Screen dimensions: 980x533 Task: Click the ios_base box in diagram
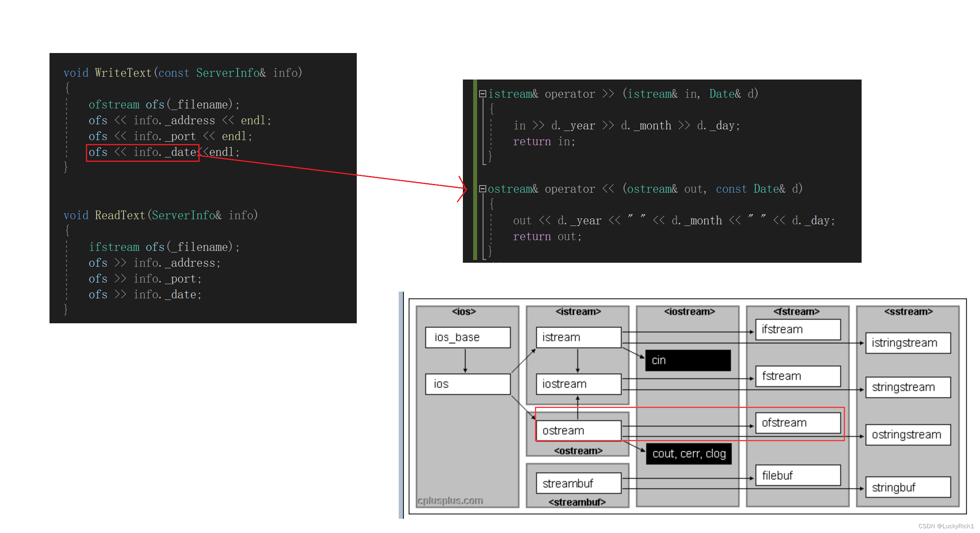pos(468,337)
